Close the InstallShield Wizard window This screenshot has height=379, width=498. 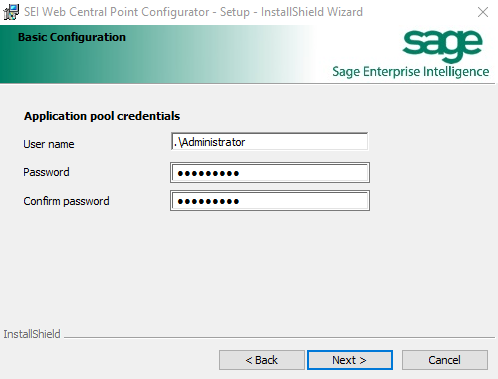[x=483, y=12]
